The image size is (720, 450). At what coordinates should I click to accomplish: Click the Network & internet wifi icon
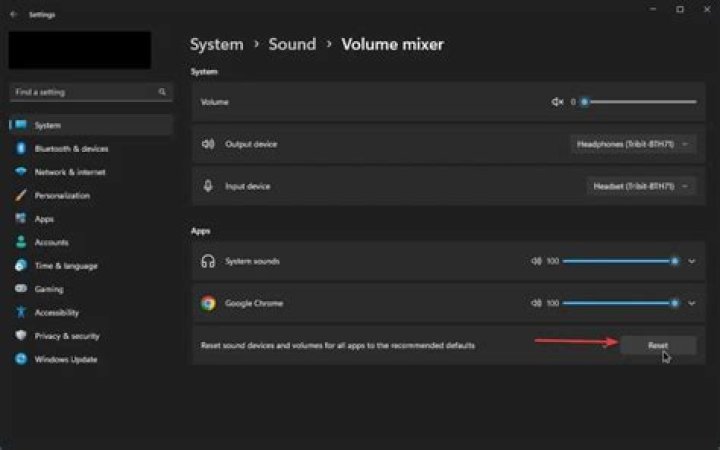click(20, 172)
